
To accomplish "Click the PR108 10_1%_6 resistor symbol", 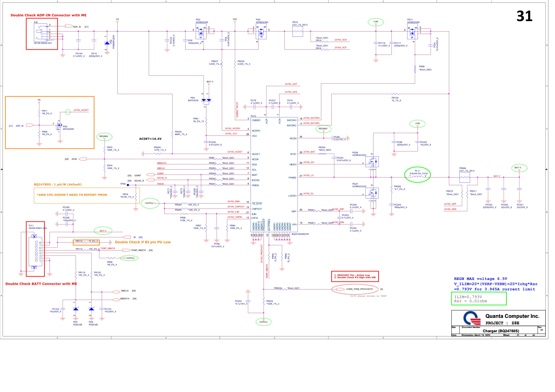I will pyautogui.click(x=395, y=94).
